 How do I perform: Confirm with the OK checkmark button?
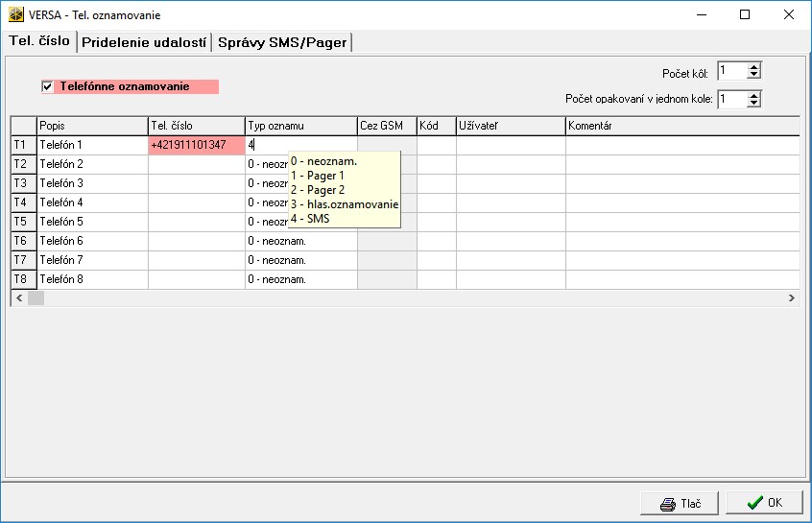[x=764, y=503]
